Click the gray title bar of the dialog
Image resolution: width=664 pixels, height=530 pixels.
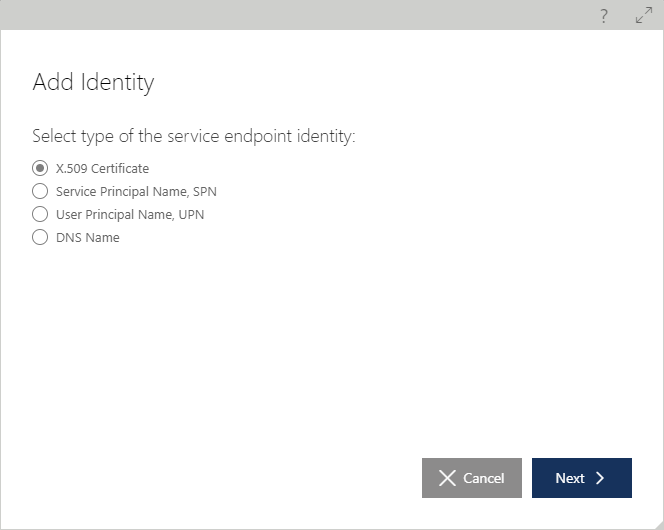[x=296, y=15]
